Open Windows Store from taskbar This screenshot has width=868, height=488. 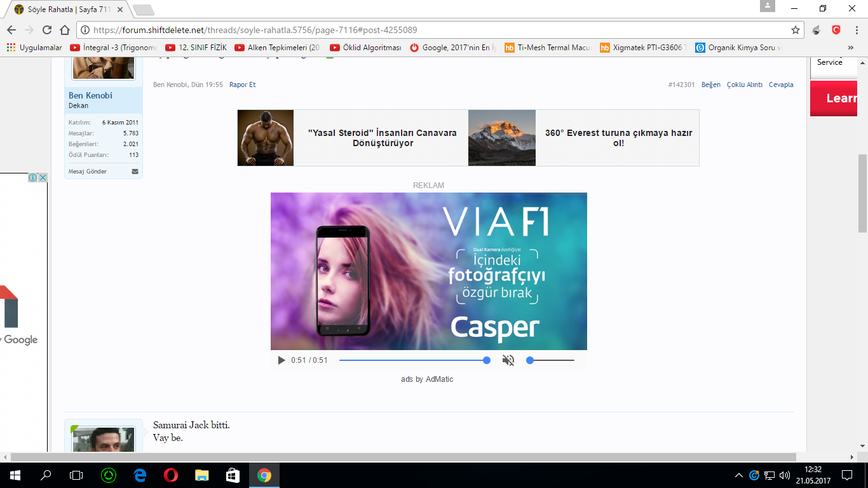pos(233,475)
